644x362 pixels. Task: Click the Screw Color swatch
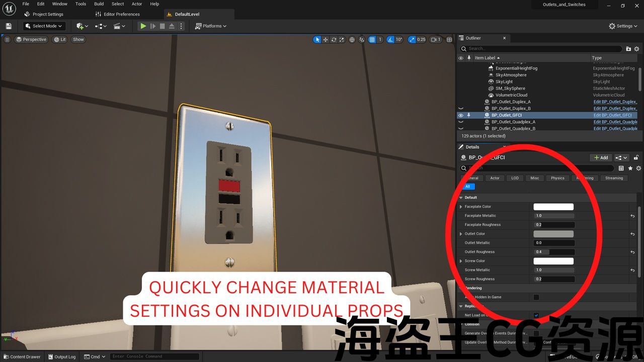tap(553, 261)
